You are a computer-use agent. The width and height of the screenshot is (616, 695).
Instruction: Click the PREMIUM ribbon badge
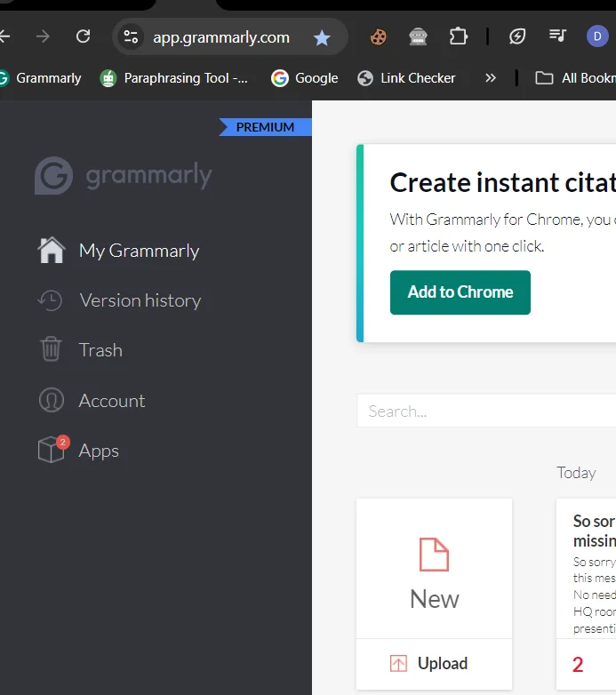(x=265, y=127)
